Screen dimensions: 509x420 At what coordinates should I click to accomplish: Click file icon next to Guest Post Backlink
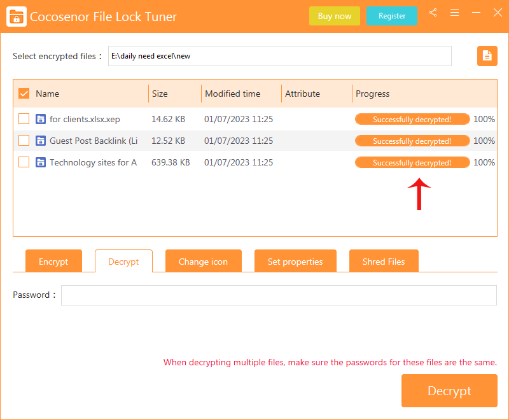[41, 141]
